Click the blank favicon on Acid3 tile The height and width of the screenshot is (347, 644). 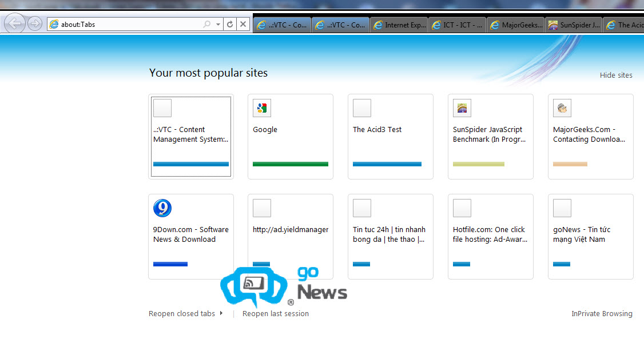(362, 108)
